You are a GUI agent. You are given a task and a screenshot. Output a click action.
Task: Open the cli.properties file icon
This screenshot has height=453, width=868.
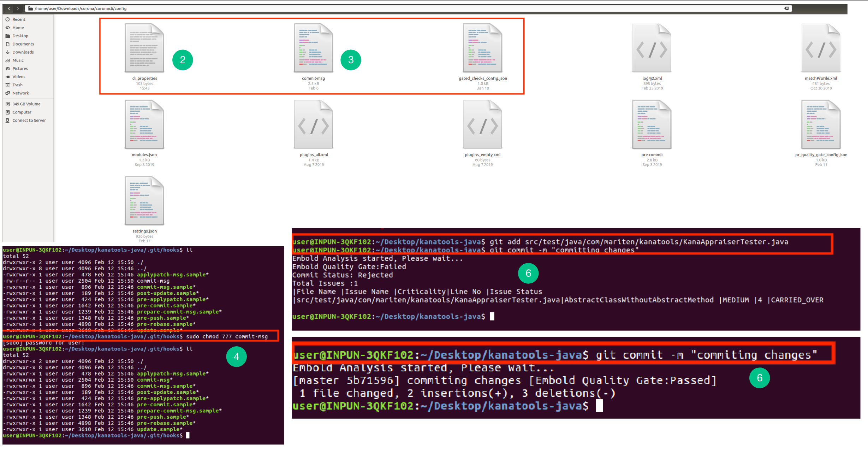144,48
